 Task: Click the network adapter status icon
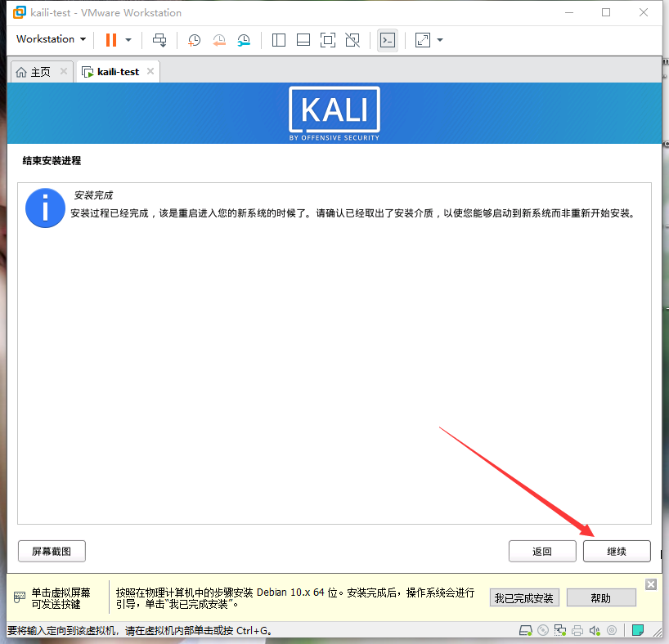click(x=559, y=630)
